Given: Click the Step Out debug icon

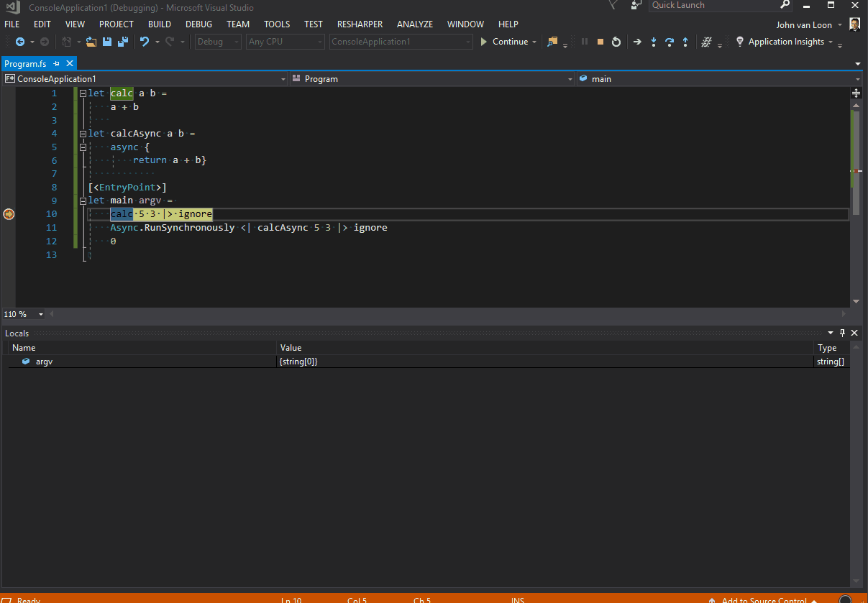Looking at the screenshot, I should 685,42.
